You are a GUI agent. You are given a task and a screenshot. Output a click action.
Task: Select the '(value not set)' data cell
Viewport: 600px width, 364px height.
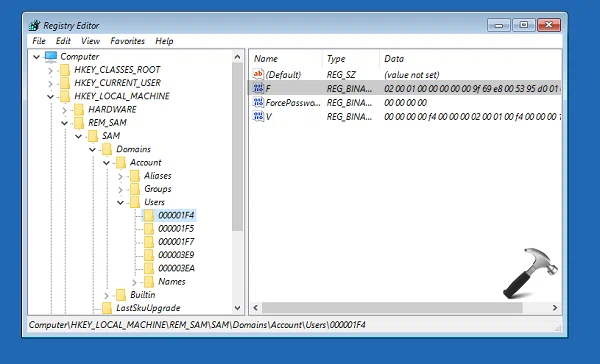[x=412, y=74]
